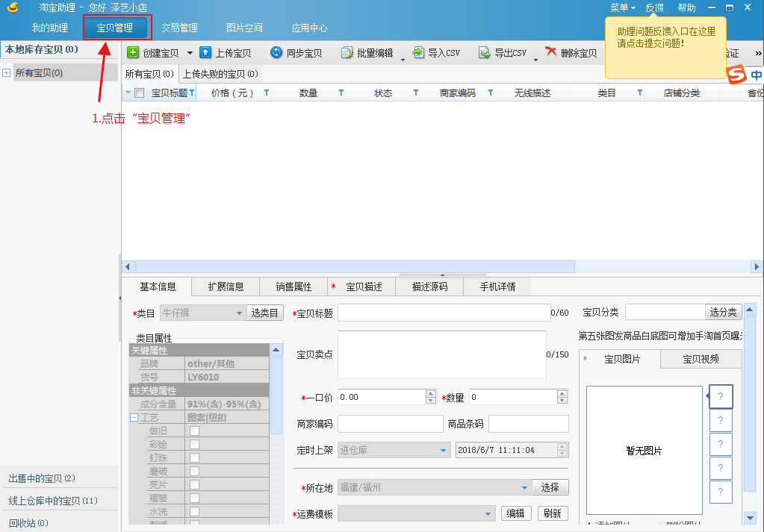The width and height of the screenshot is (764, 532).
Task: Click the upload item blue arrow icon
Action: (205, 52)
